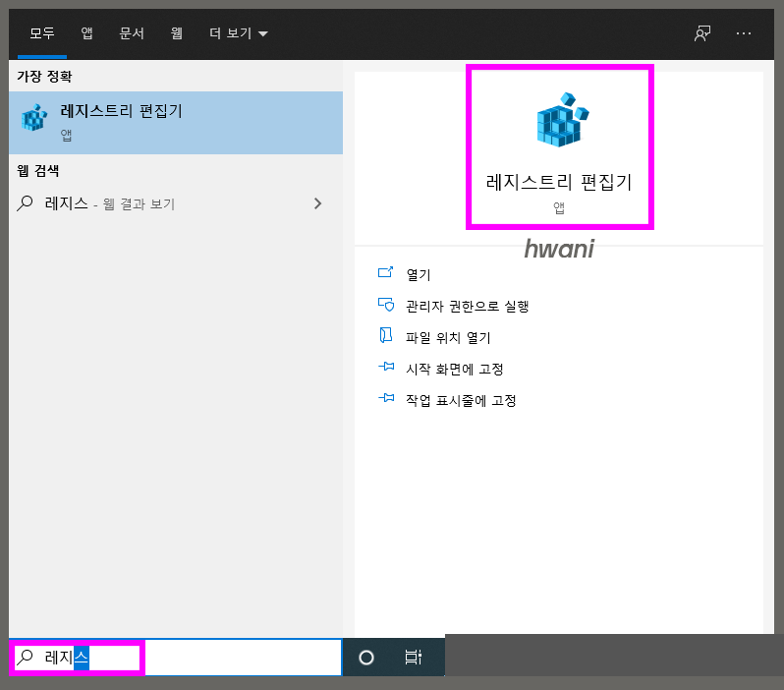Viewport: 784px width, 690px height.
Task: Click the admin shield icon
Action: point(386,305)
